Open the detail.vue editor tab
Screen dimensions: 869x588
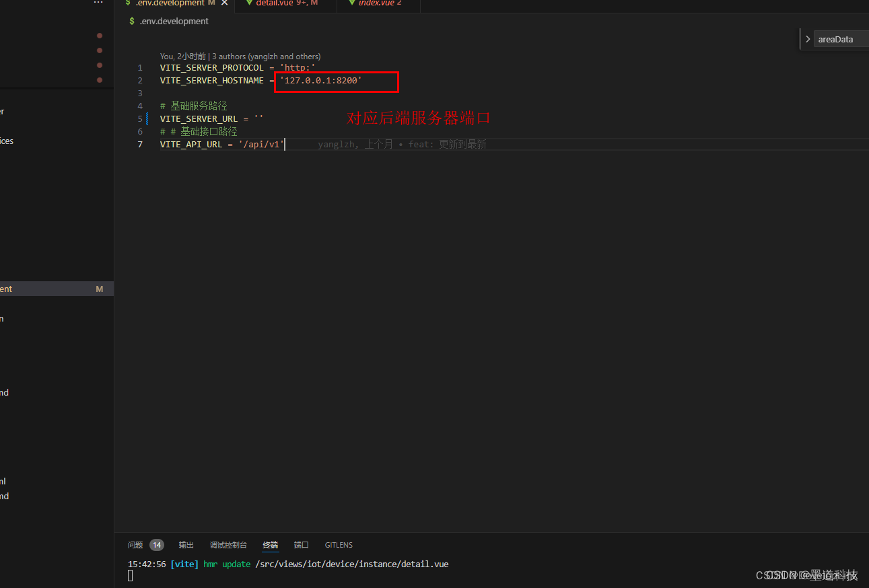coord(274,3)
